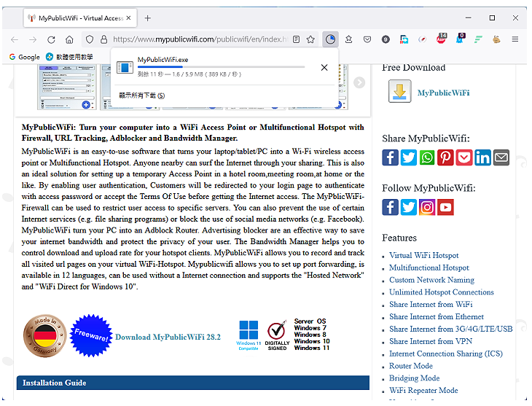Viewport: 532px width, 406px height.
Task: Open a new browser tab
Action: tap(148, 18)
